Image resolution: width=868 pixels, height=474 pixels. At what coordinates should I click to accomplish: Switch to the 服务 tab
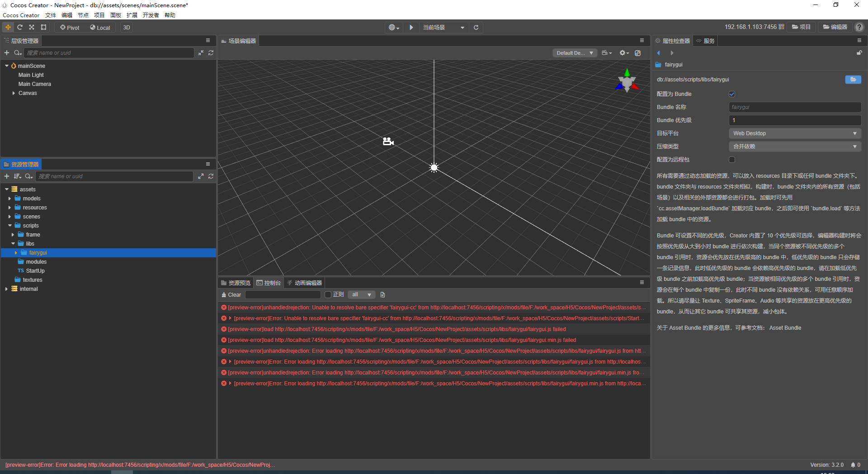point(706,41)
